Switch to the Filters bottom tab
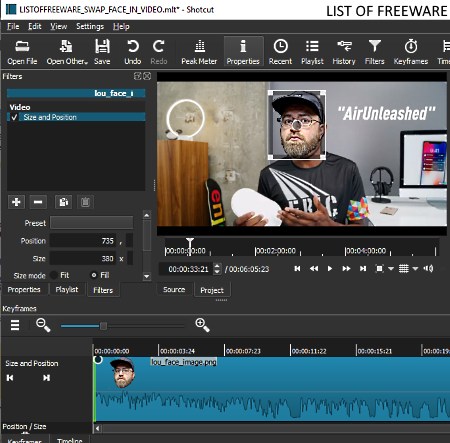Screen dimensions: 450x443 pos(103,290)
